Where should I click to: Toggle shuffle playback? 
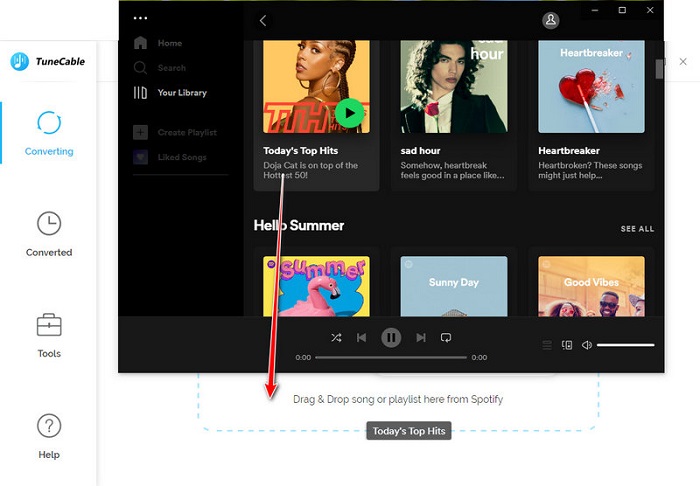336,337
